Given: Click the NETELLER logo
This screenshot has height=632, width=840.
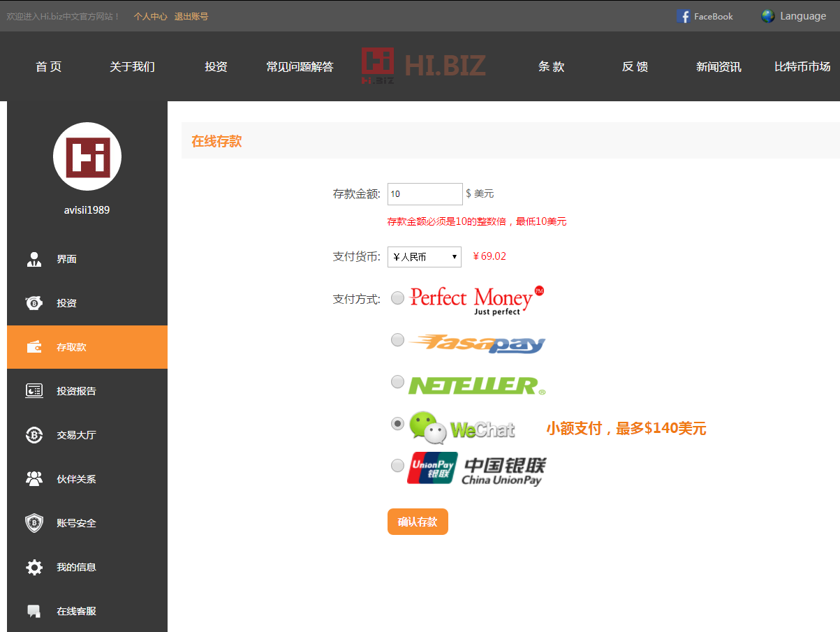Looking at the screenshot, I should click(x=477, y=385).
